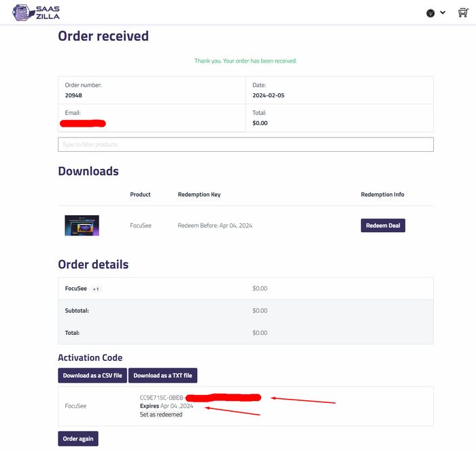Open the user avatar icon
This screenshot has width=476, height=452.
(x=430, y=13)
